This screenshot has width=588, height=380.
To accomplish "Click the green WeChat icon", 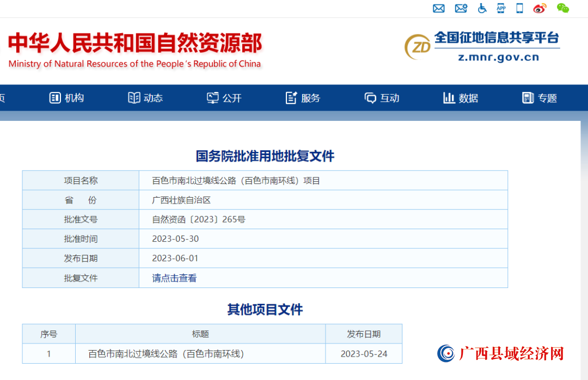I will pos(562,8).
